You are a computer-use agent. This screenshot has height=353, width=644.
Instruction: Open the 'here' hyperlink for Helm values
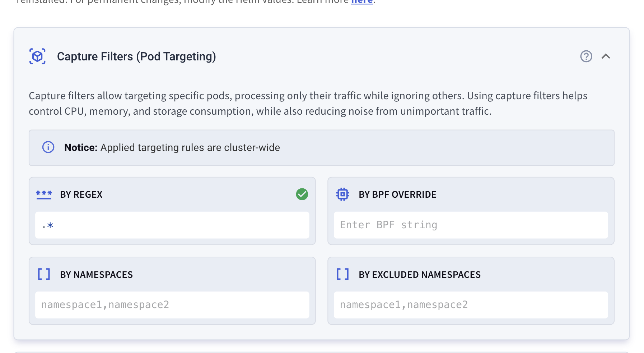pos(362,2)
